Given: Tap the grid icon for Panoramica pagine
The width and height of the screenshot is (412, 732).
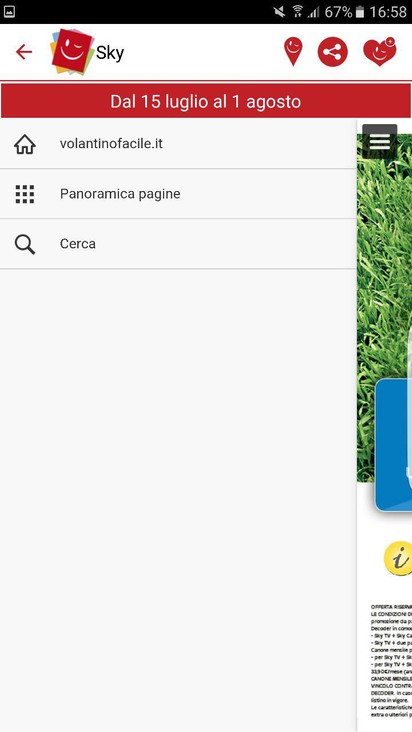Looking at the screenshot, I should pos(25,194).
